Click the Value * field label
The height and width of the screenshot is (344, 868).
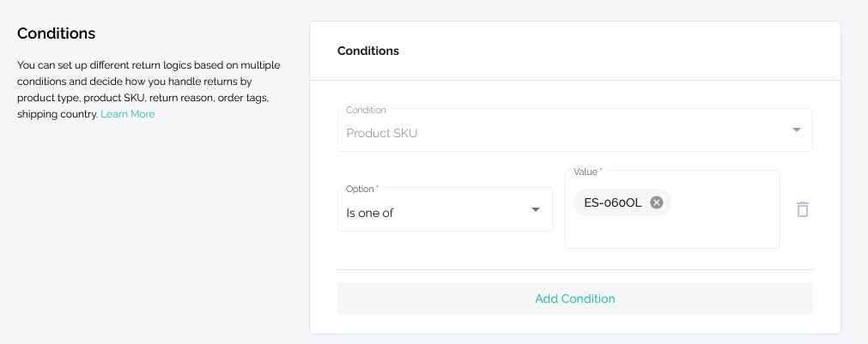pos(588,172)
